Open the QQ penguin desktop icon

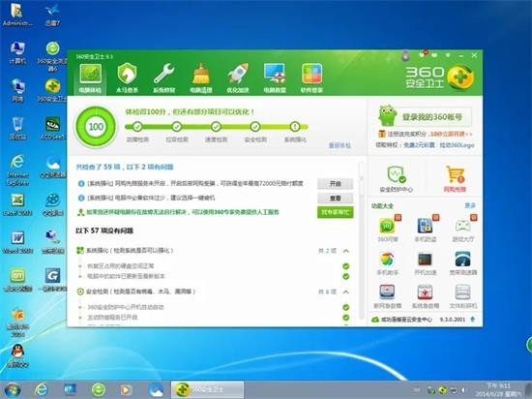click(x=17, y=355)
